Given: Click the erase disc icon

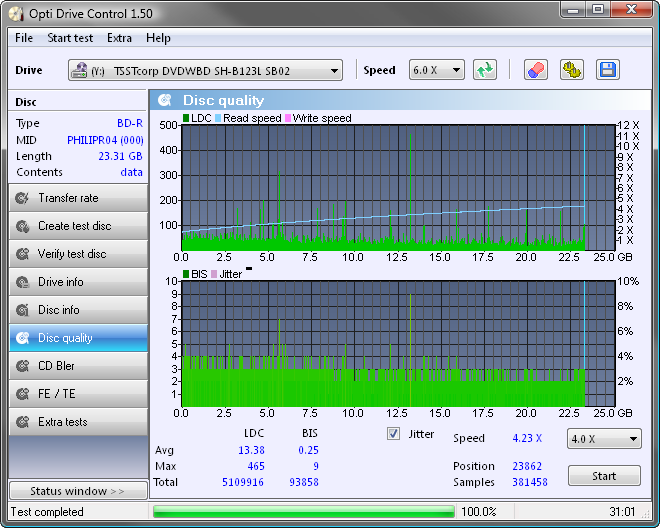Looking at the screenshot, I should pyautogui.click(x=536, y=70).
